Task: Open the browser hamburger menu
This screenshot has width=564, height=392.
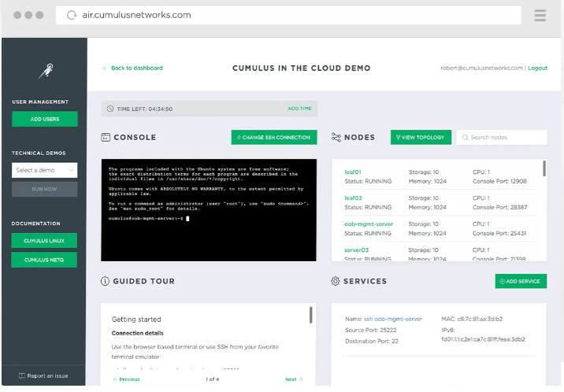Action: coord(540,15)
